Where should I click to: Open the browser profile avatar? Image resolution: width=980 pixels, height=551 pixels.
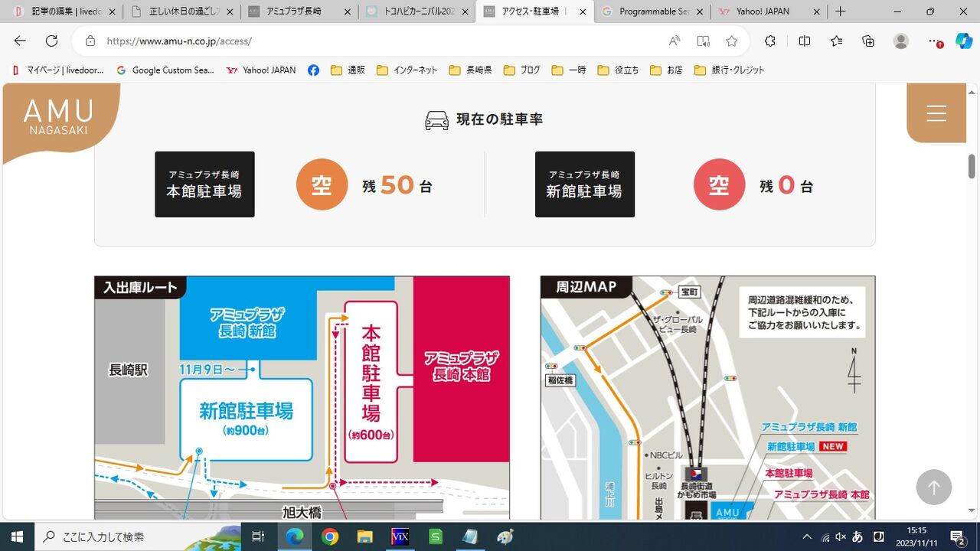(x=901, y=41)
